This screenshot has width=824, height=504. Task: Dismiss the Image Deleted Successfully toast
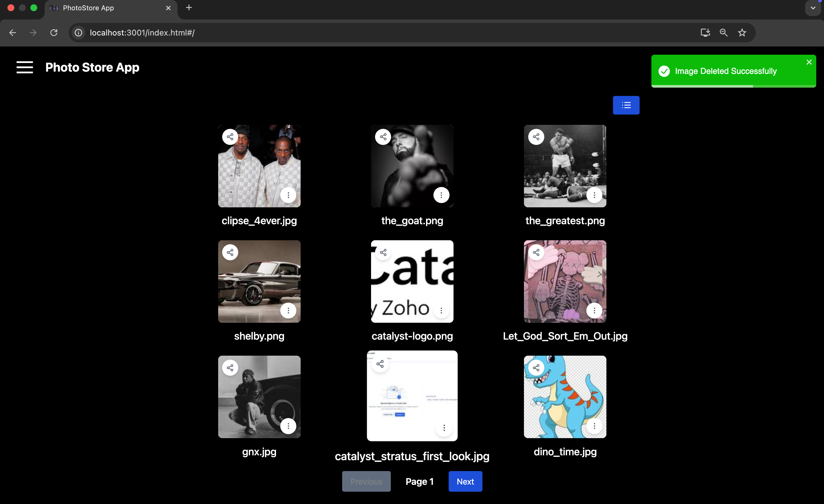pos(809,62)
